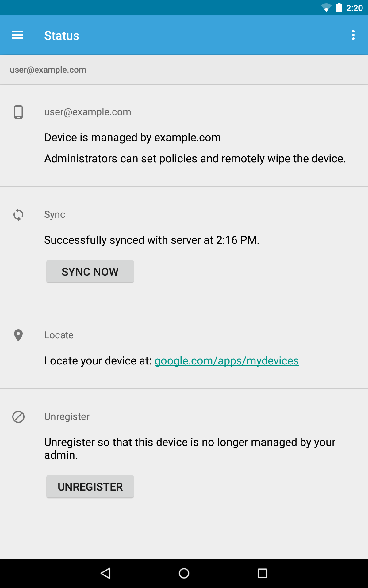Tap the battery status bar icon

tap(339, 8)
